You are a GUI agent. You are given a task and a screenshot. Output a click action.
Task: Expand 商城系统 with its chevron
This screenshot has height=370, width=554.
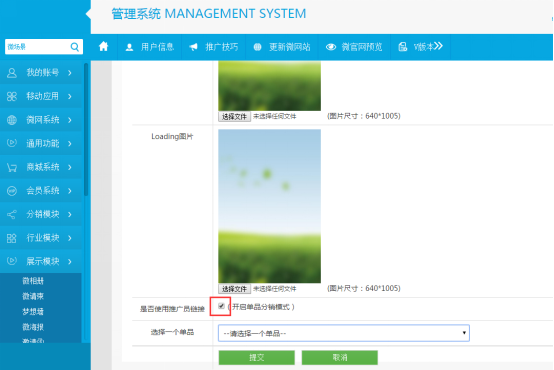click(x=70, y=167)
